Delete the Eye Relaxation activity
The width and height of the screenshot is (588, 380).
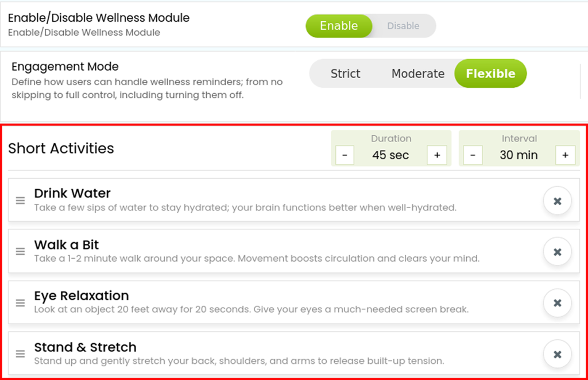pyautogui.click(x=557, y=303)
